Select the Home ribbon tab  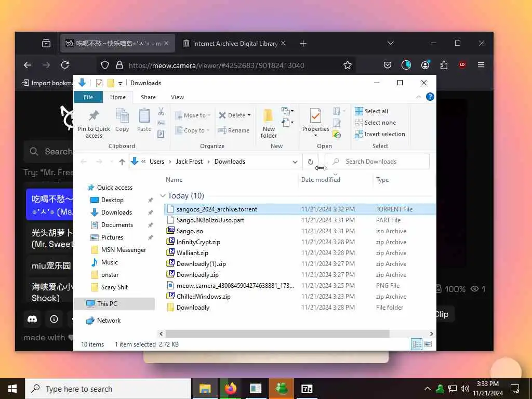click(x=118, y=97)
